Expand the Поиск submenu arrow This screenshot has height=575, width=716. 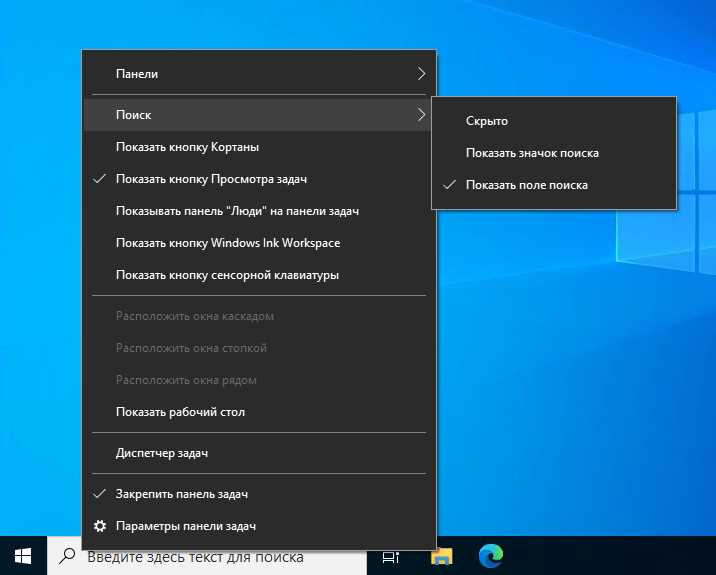click(x=421, y=115)
